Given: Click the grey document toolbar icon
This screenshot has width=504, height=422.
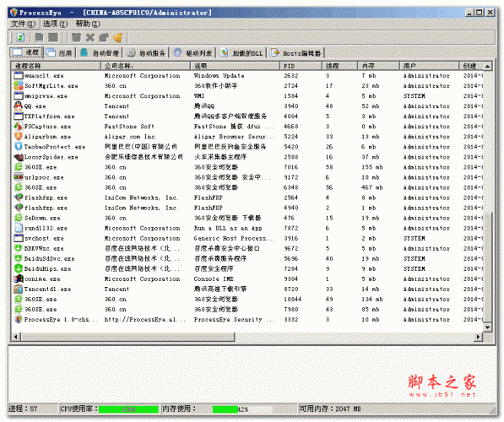Looking at the screenshot, I should point(40,37).
